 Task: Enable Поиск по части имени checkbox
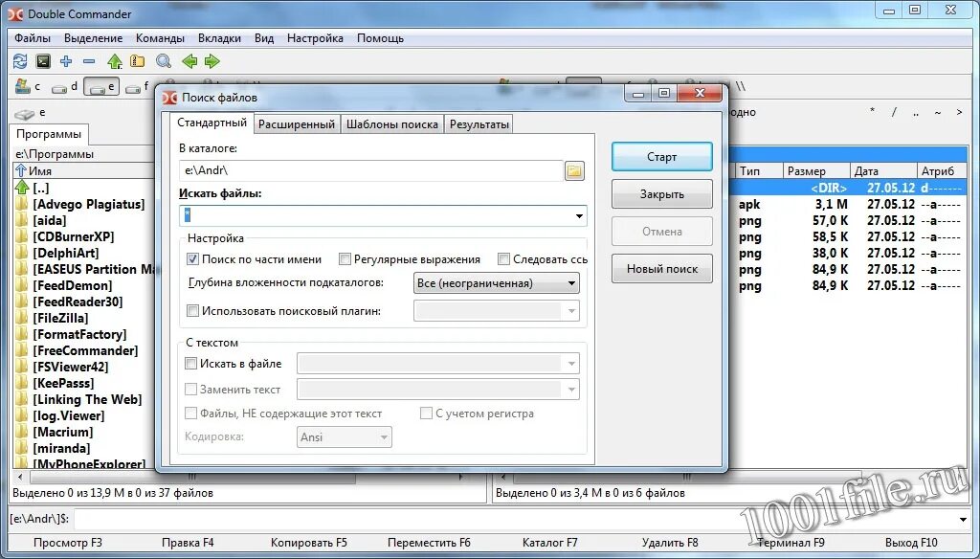coord(192,258)
